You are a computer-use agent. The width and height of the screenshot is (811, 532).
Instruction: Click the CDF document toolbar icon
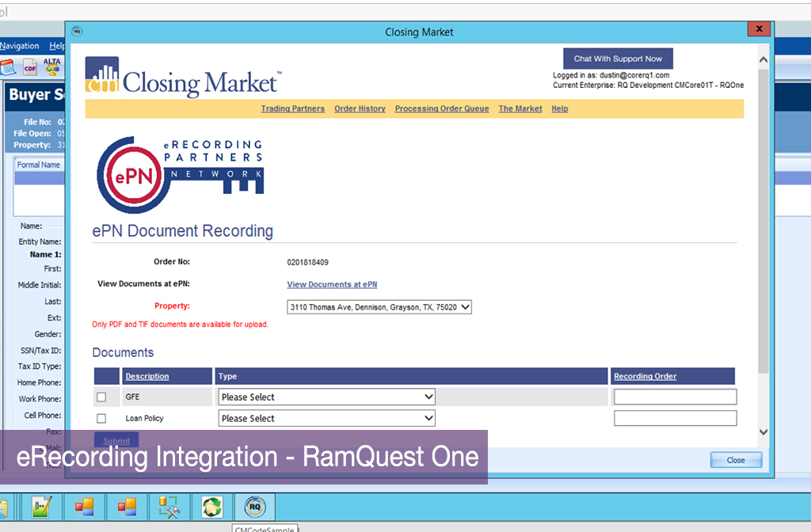(x=30, y=67)
